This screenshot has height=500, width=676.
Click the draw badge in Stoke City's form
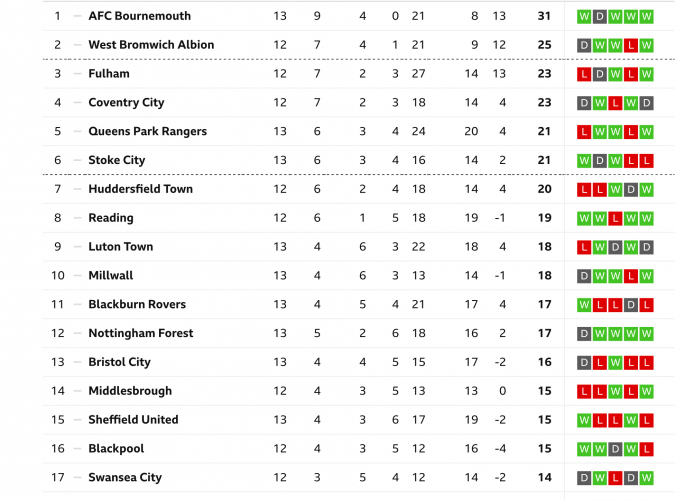click(600, 161)
